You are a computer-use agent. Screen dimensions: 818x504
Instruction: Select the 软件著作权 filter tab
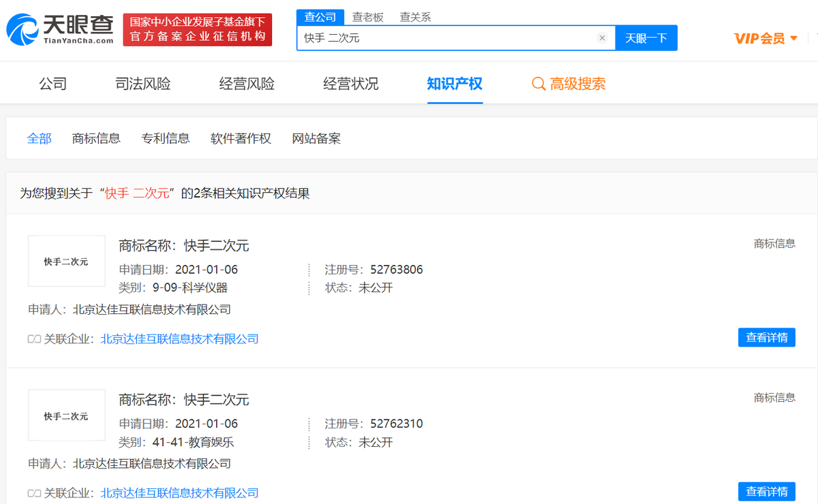point(241,138)
